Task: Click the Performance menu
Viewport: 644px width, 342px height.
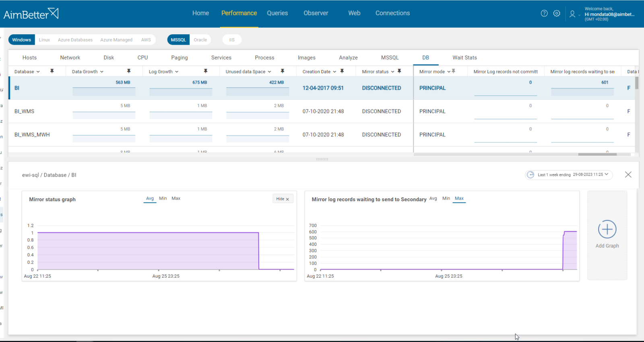Action: [x=239, y=13]
